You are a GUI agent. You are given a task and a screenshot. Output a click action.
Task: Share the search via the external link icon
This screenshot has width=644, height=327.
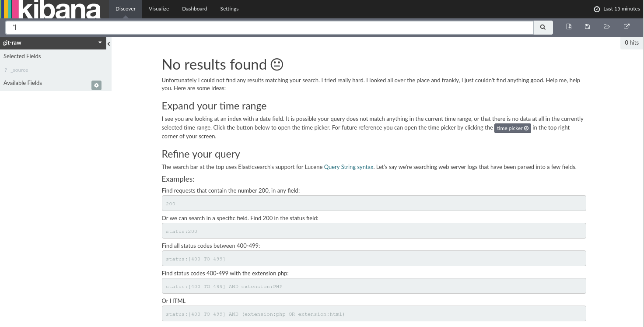click(626, 27)
